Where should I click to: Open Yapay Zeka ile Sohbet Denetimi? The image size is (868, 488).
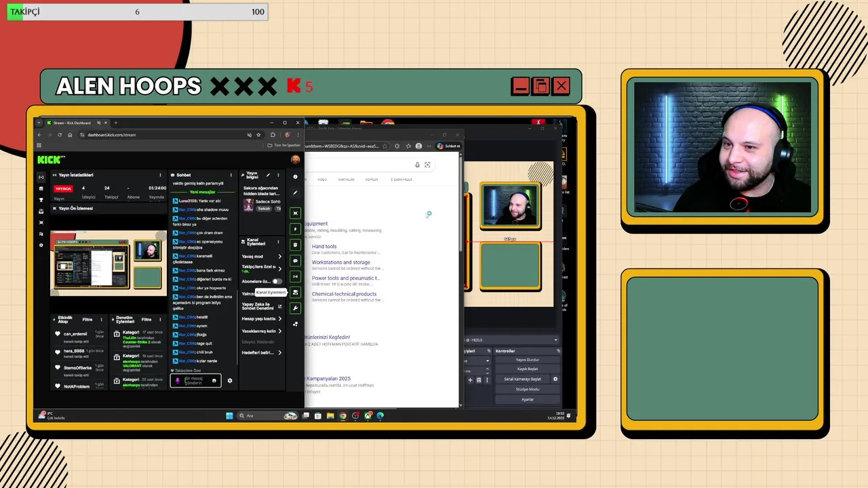(x=262, y=306)
